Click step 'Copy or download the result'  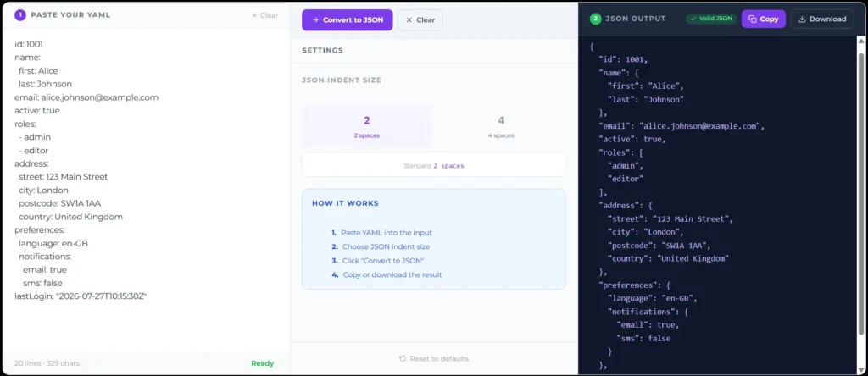[392, 274]
